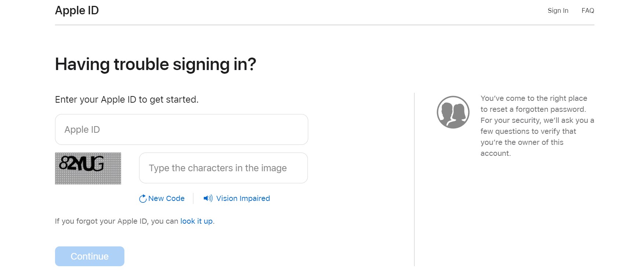Viewport: 644px width, 275px height.
Task: Select the audio playback icon beside Vision Impaired
Action: click(x=208, y=198)
